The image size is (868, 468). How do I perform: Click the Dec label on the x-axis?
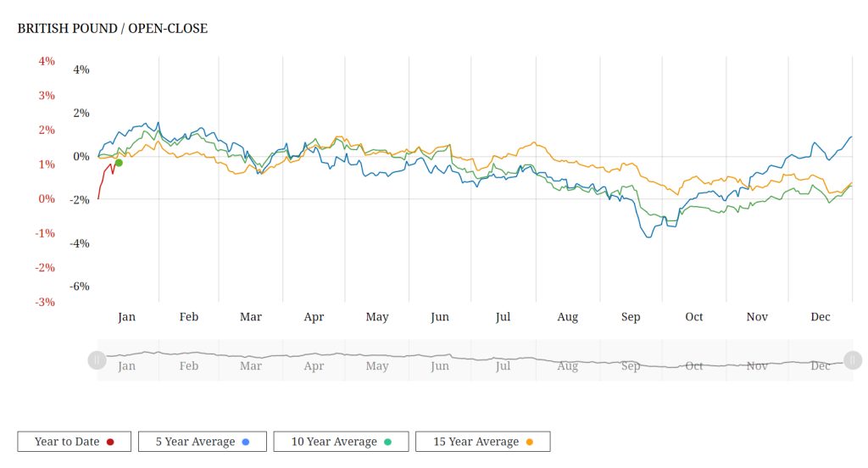821,317
